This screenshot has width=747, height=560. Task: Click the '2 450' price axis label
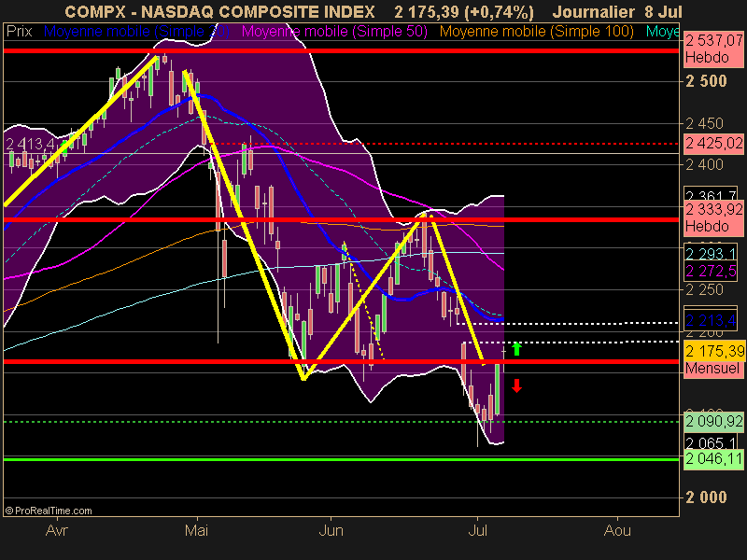click(x=704, y=124)
